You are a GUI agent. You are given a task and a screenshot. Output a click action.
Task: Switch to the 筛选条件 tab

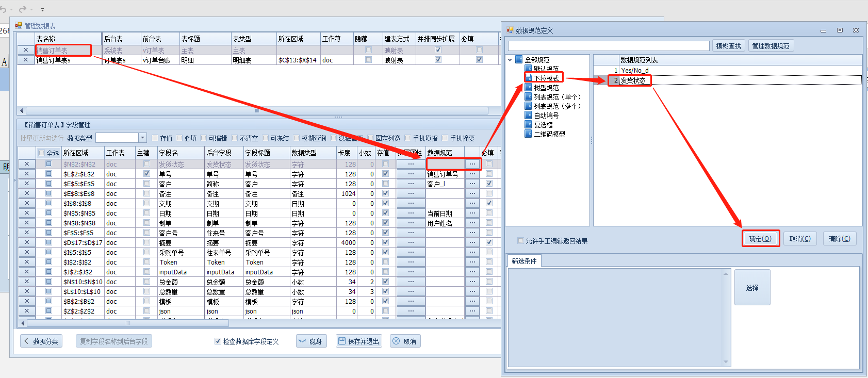(x=524, y=261)
